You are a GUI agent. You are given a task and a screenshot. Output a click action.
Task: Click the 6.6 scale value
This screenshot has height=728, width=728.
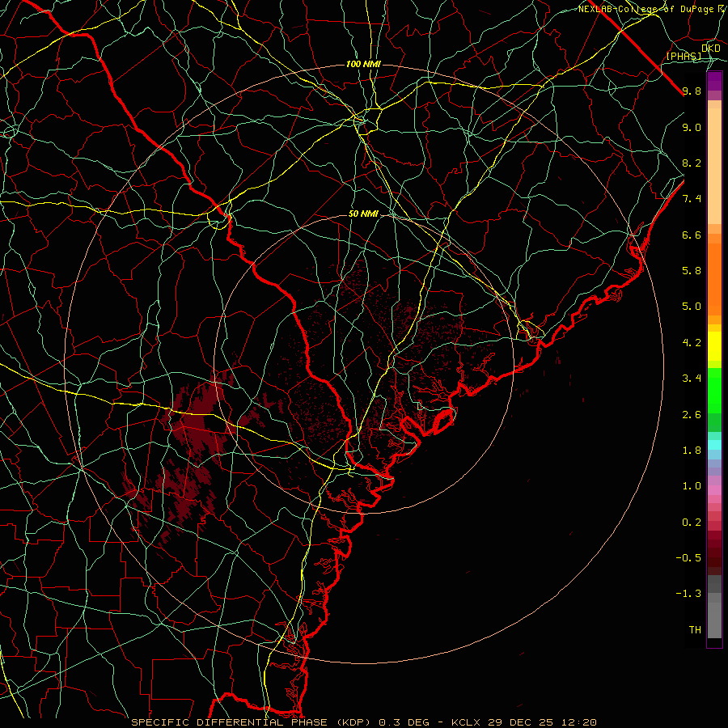(692, 235)
